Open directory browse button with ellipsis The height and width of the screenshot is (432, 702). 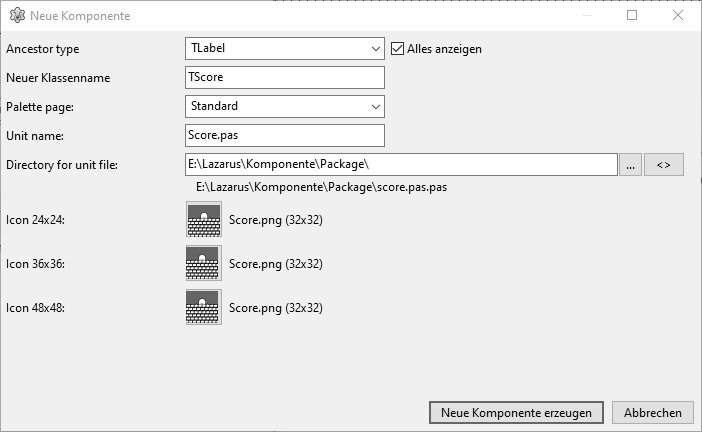(x=630, y=165)
